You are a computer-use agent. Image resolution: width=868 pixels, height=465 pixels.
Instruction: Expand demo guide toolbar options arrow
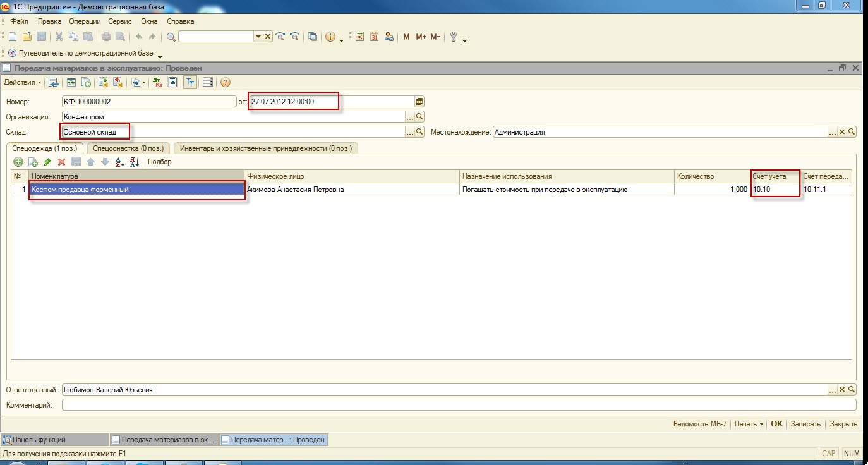click(x=160, y=56)
